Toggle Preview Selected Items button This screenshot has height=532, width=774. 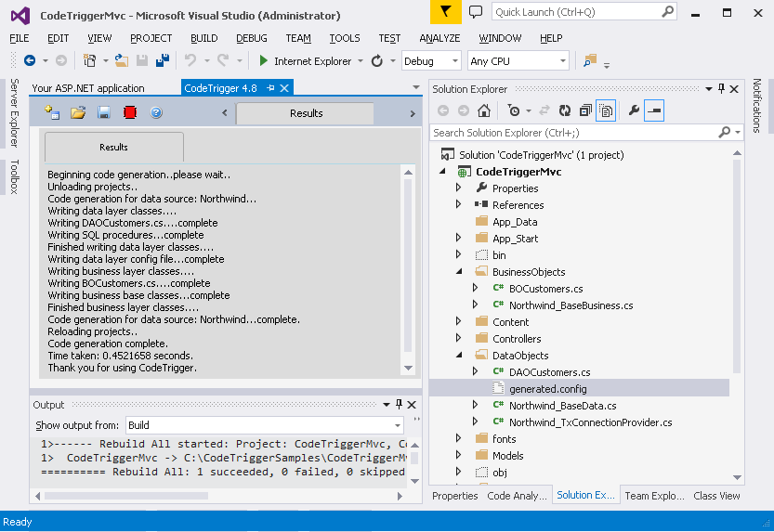(654, 110)
